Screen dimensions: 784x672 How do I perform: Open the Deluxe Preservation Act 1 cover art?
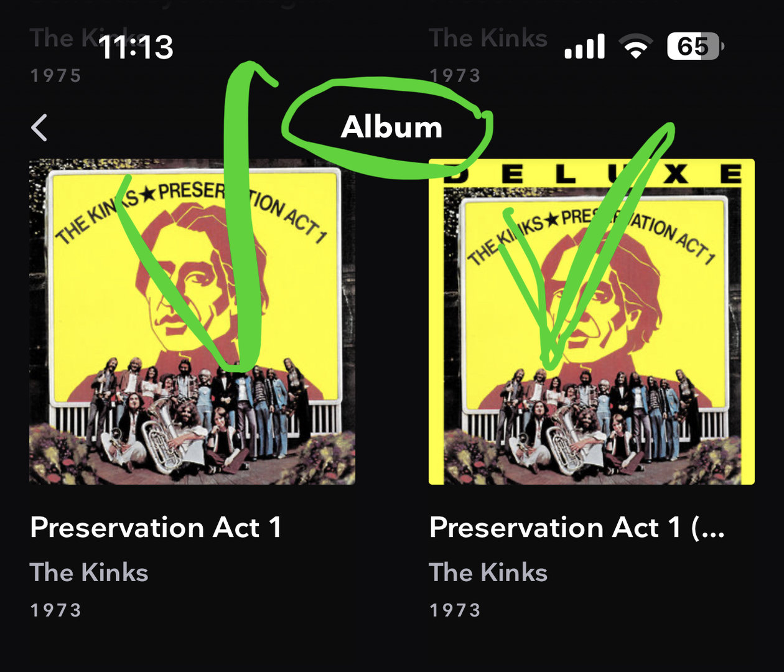pyautogui.click(x=592, y=322)
